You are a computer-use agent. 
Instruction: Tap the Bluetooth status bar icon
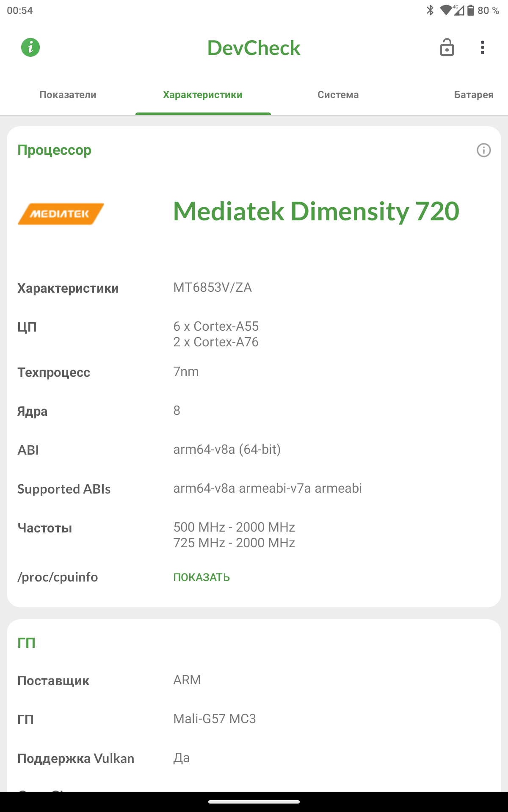coord(430,10)
